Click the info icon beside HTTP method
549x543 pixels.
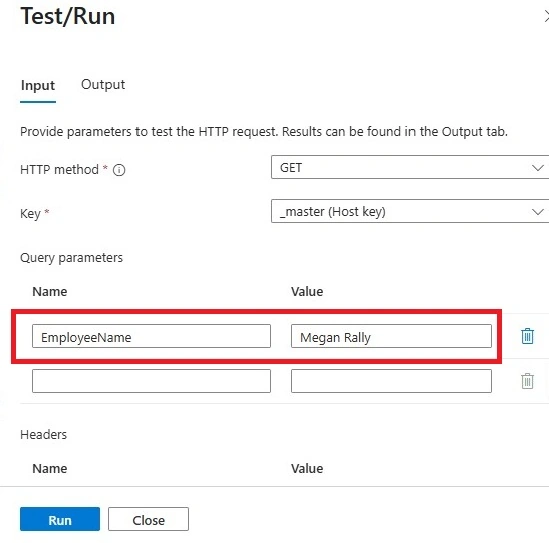[119, 170]
